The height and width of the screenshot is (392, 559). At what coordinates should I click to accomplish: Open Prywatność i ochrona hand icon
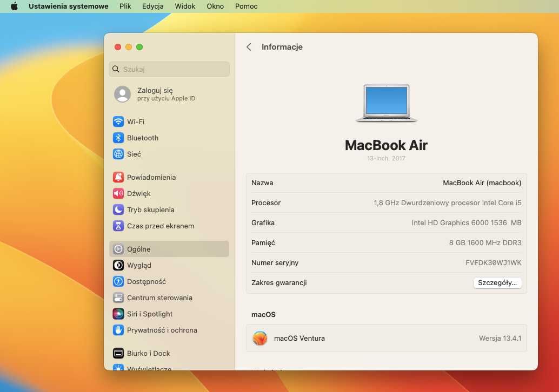coord(118,330)
